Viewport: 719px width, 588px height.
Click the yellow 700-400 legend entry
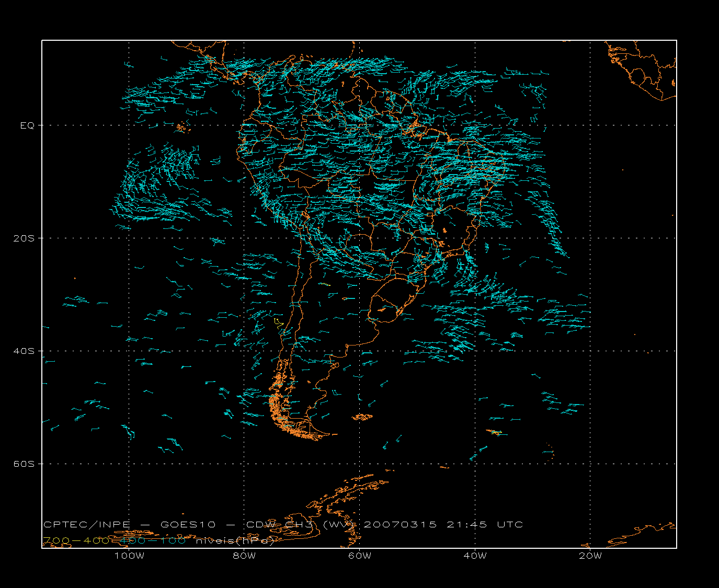click(x=76, y=540)
